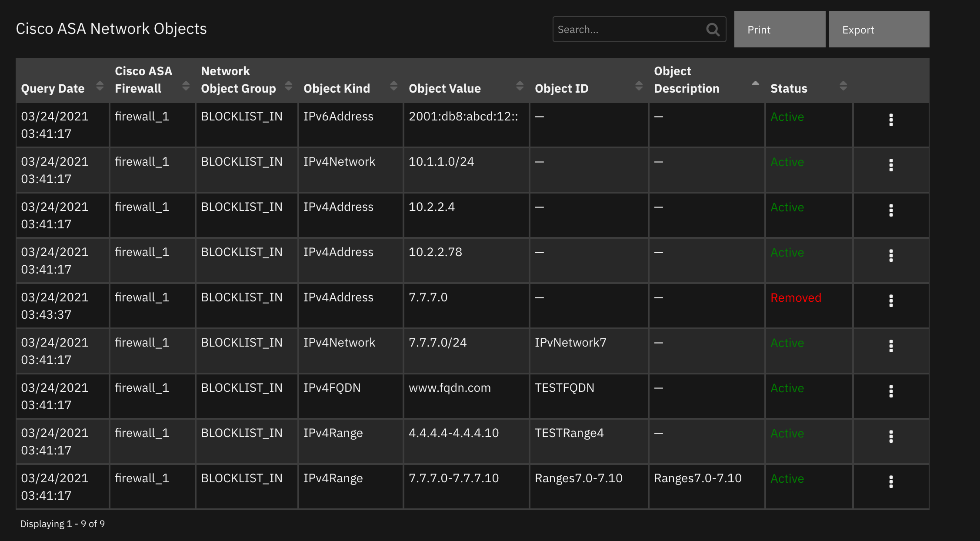The height and width of the screenshot is (541, 980).
Task: Click the IPv4FQDN object kind cell
Action: pos(350,396)
